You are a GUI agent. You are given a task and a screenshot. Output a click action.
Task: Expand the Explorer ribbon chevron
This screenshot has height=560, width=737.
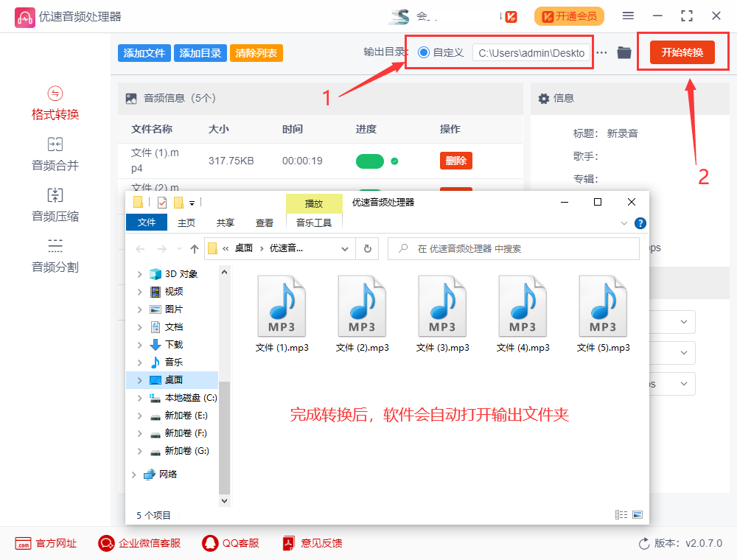coord(624,223)
